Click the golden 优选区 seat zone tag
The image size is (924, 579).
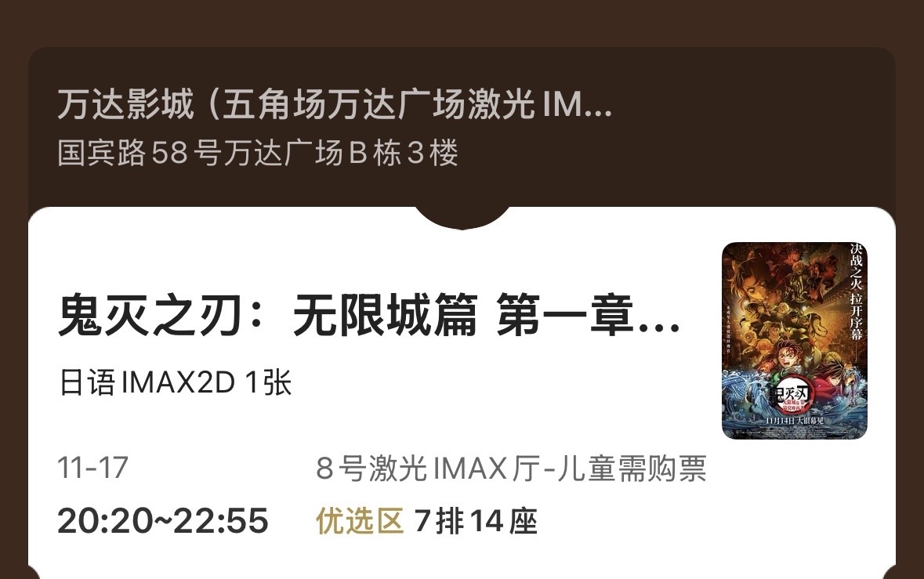(360, 521)
